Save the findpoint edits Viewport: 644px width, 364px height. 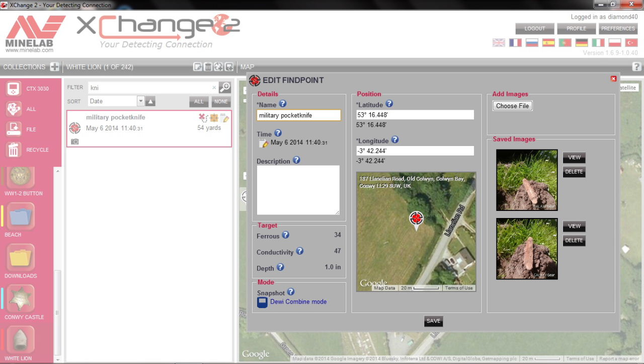[x=433, y=321]
